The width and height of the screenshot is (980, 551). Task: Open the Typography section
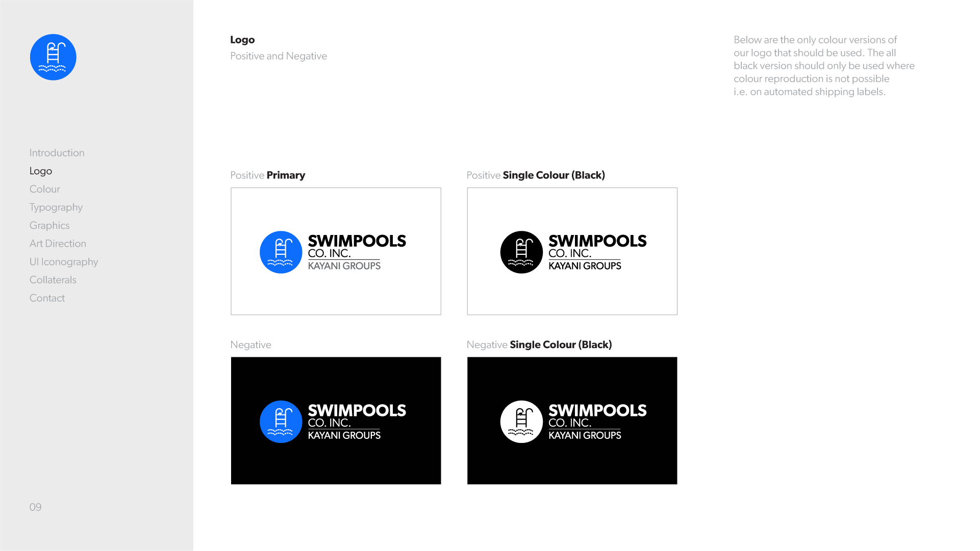pos(56,207)
